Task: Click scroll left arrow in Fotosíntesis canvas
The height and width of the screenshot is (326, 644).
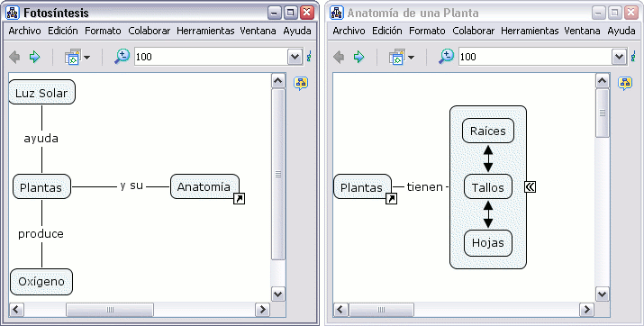Action: (16, 310)
